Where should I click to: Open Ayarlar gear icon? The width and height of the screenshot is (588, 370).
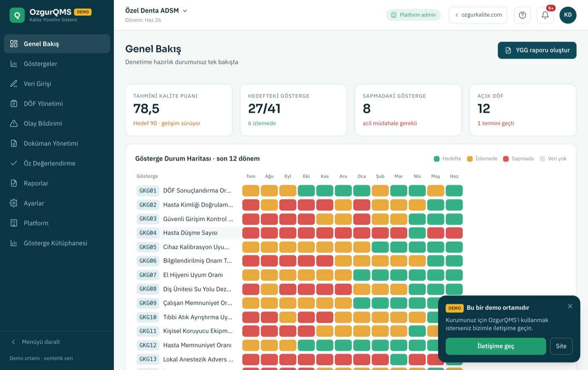(14, 203)
